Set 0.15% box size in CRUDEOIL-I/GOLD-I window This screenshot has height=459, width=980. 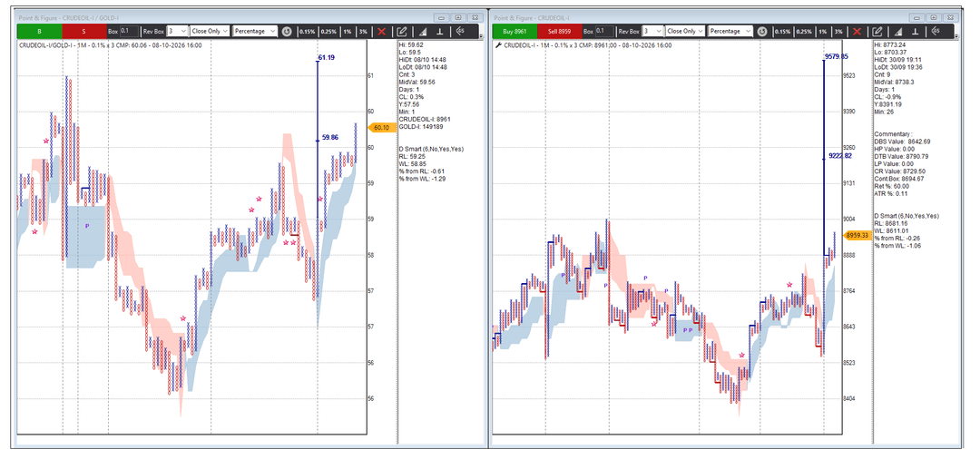click(307, 31)
